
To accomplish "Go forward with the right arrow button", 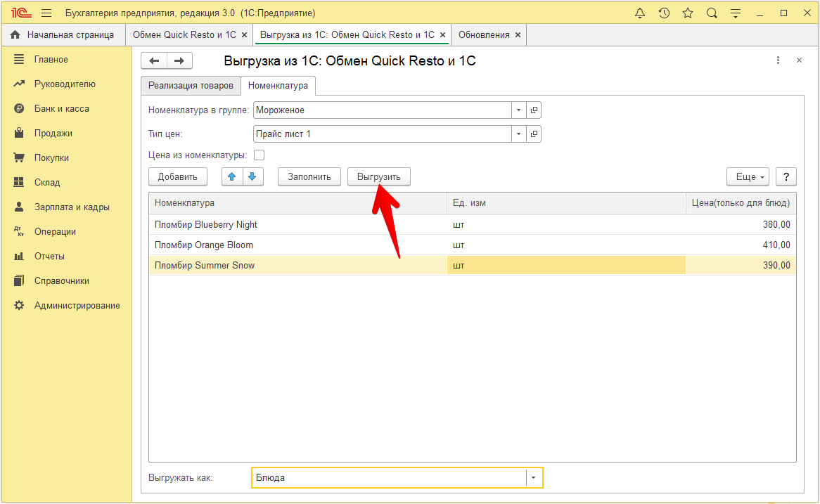I will click(x=179, y=60).
